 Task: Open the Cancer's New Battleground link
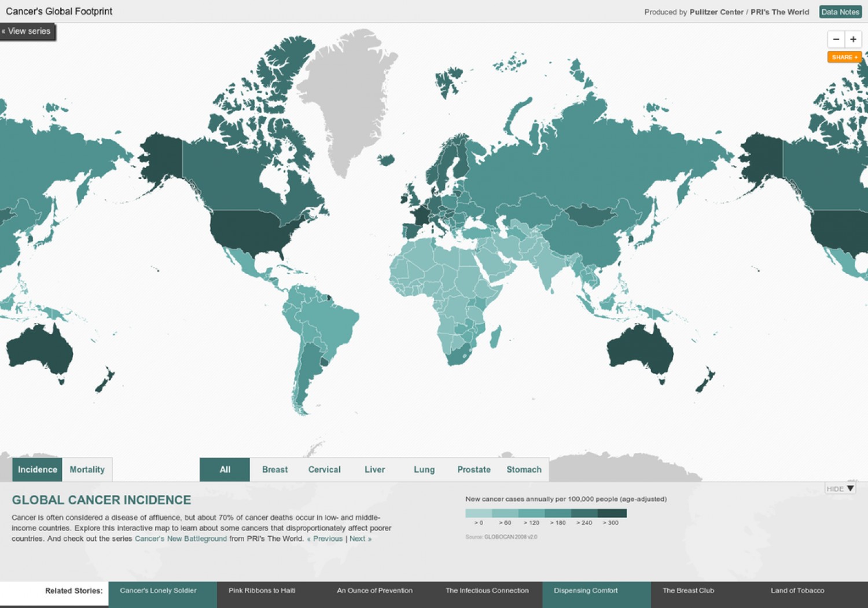tap(181, 539)
